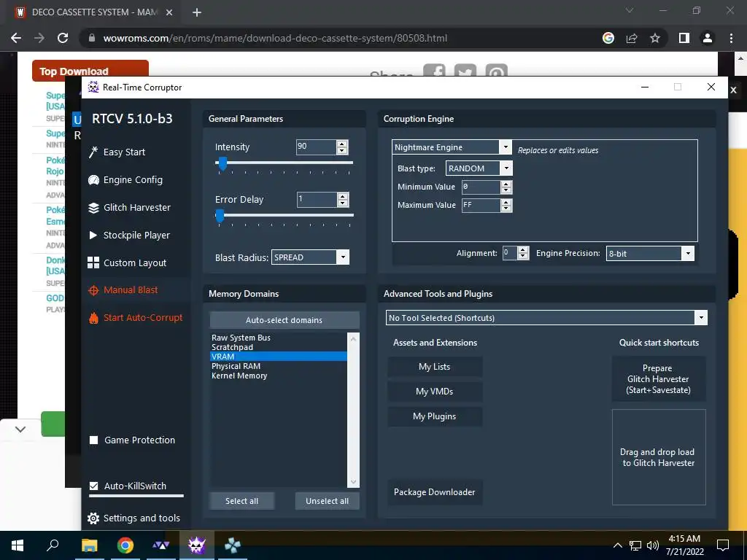Open Chrome from taskbar
The height and width of the screenshot is (560, 747).
125,545
